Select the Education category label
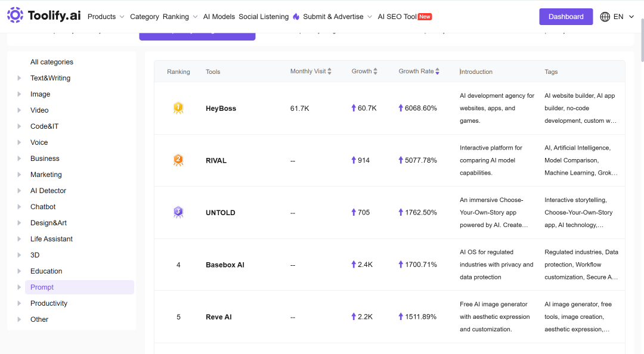Screen dimensions: 644x354 (47, 271)
